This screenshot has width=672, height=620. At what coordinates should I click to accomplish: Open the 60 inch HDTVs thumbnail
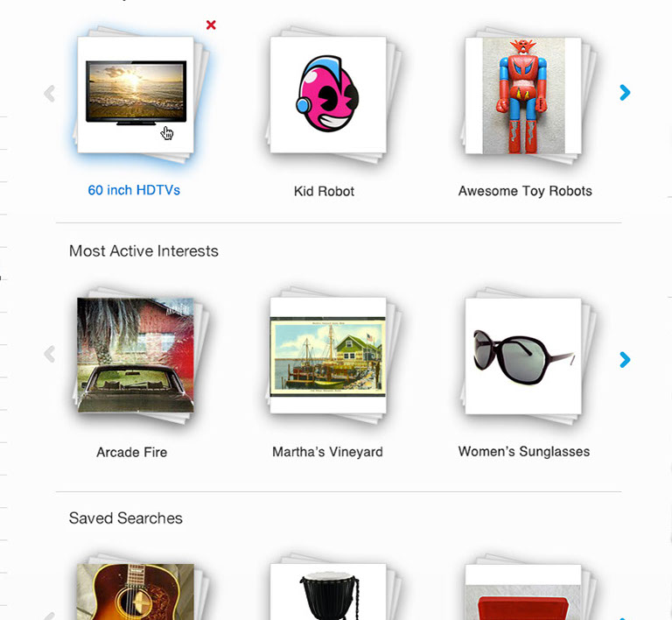pyautogui.click(x=136, y=95)
